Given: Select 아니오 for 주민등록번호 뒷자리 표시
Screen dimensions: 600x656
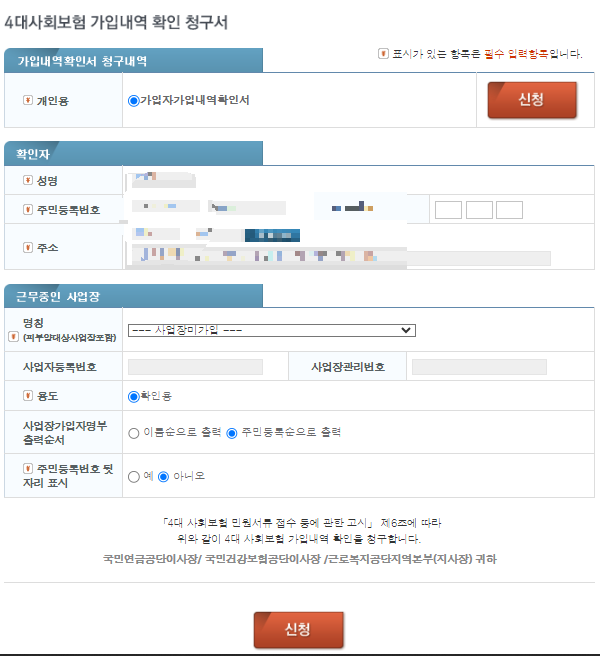Looking at the screenshot, I should coord(164,477).
